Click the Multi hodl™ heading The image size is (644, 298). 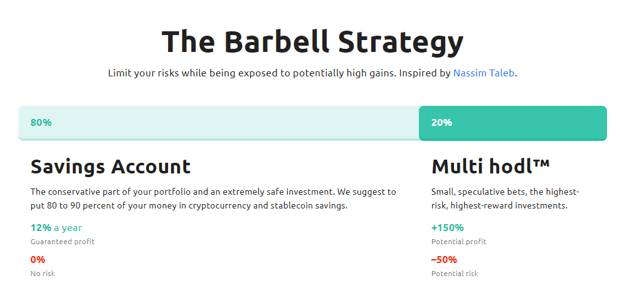click(490, 167)
